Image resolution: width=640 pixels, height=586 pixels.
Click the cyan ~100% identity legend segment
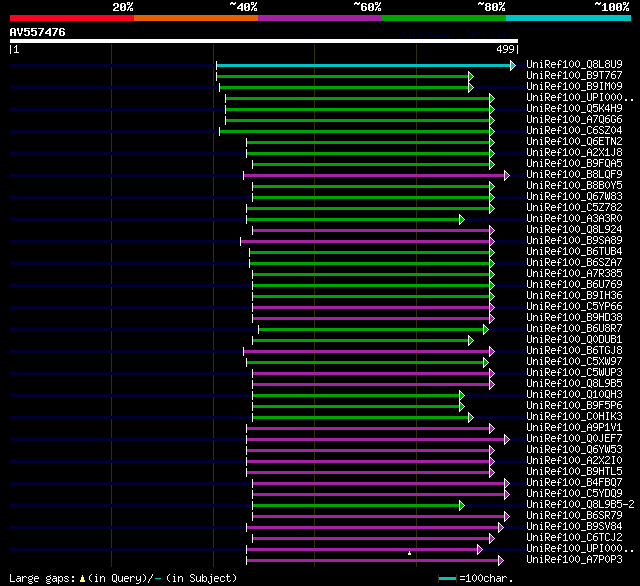tap(569, 18)
